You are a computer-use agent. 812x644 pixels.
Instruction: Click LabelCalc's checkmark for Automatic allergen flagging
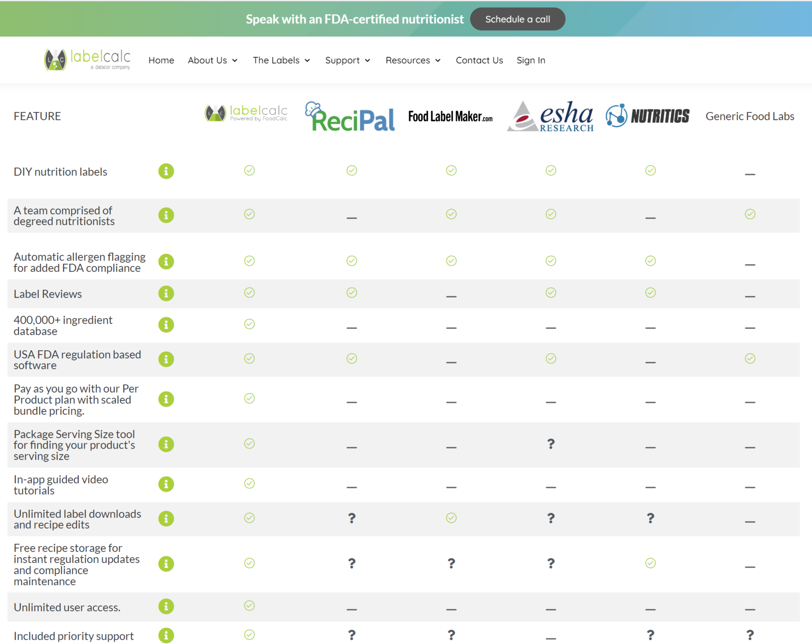point(249,261)
